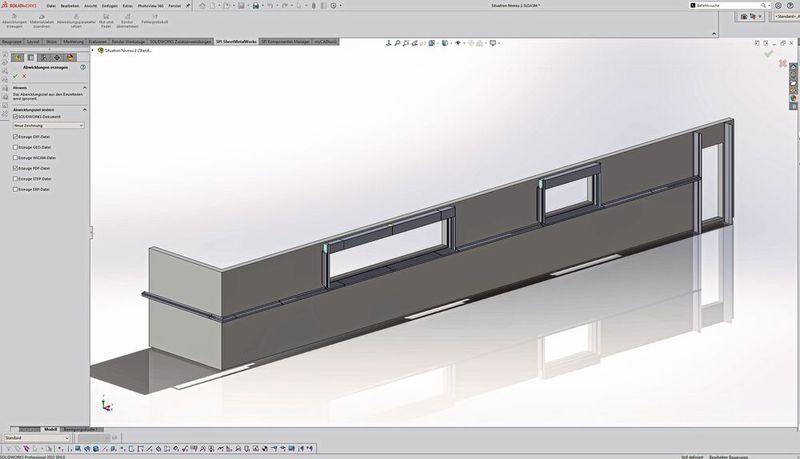The image size is (800, 459).
Task: Collapse the Abwicklungsziel ändern section
Action: click(84, 108)
